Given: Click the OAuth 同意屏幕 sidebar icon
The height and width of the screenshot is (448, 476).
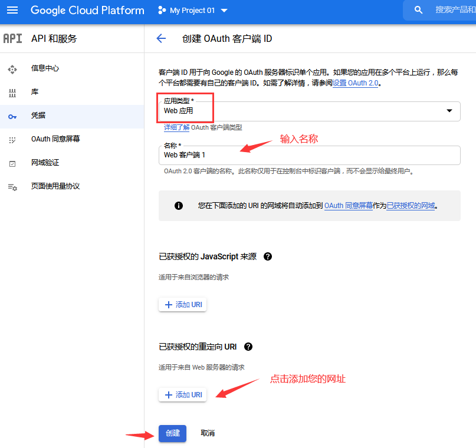Looking at the screenshot, I should click(x=12, y=140).
